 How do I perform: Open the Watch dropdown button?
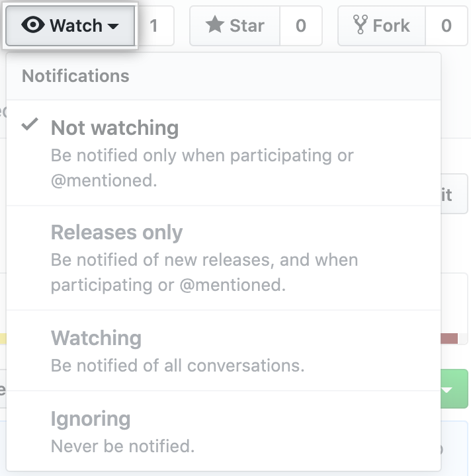pos(70,26)
